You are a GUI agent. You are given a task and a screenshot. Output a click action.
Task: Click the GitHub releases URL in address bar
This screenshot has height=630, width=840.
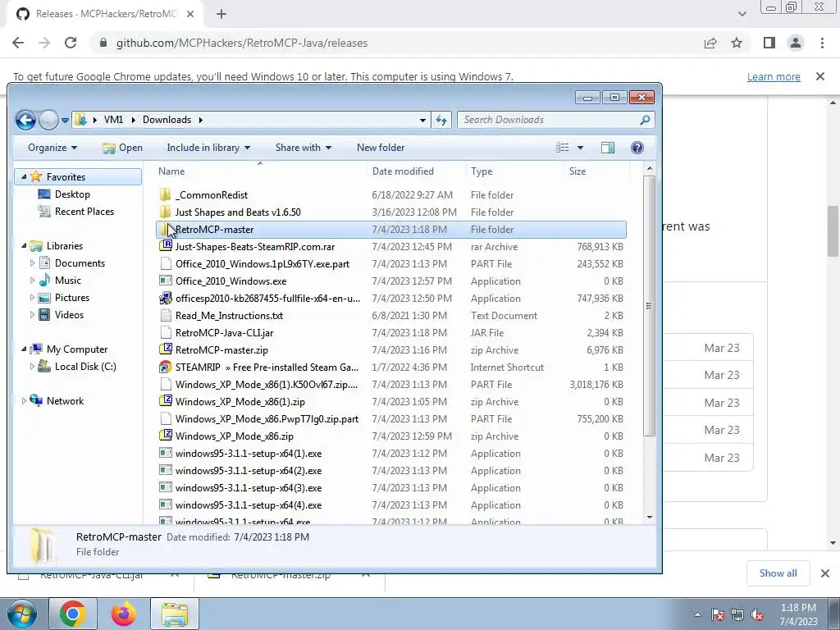242,43
